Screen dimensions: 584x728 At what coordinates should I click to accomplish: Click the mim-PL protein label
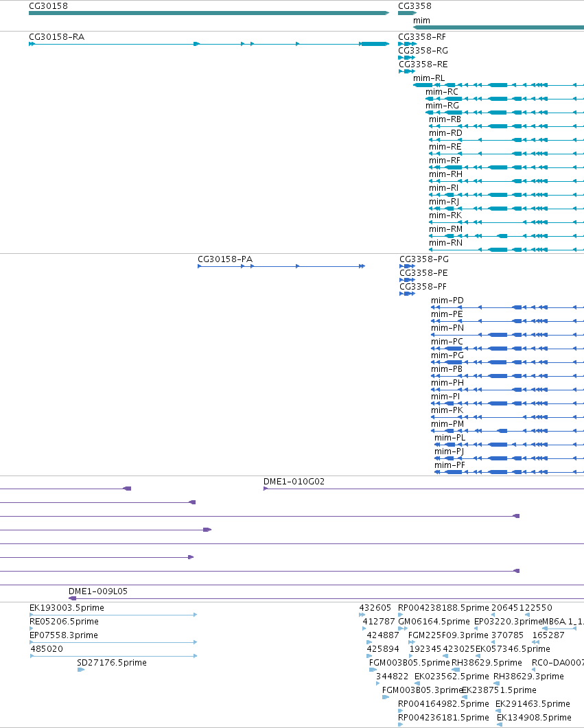coord(450,438)
